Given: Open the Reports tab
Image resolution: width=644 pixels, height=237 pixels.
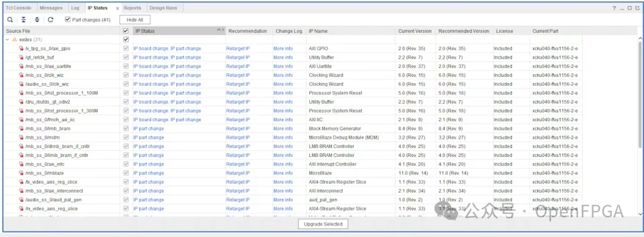Looking at the screenshot, I should pyautogui.click(x=132, y=8).
